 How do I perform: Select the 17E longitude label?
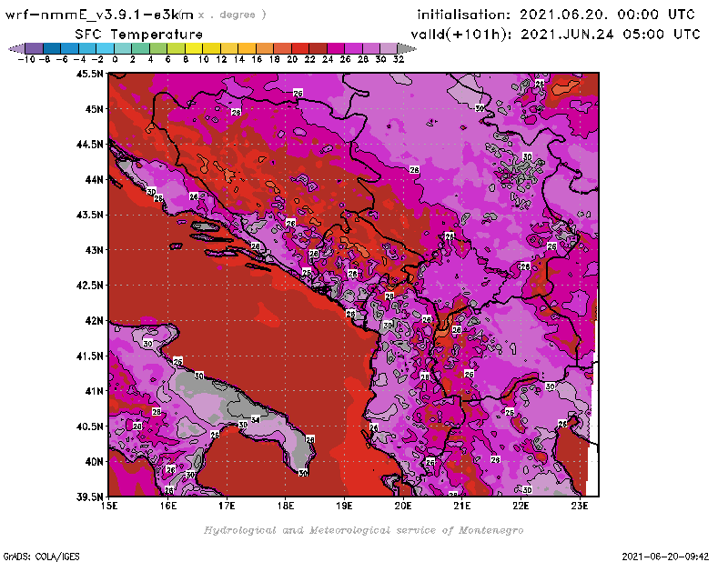click(227, 506)
